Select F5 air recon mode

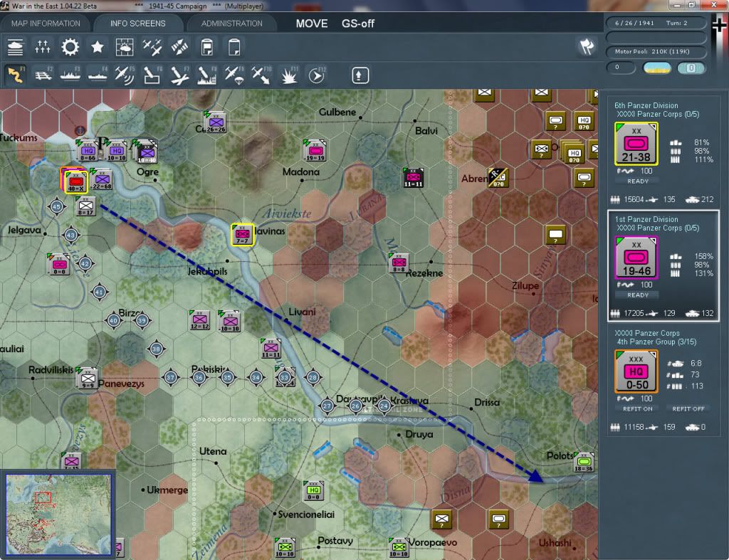click(125, 75)
